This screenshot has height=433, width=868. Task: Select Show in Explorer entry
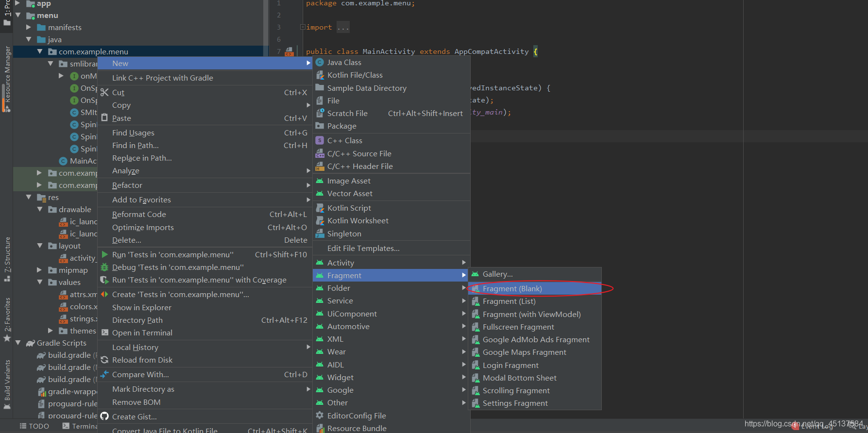(205, 307)
